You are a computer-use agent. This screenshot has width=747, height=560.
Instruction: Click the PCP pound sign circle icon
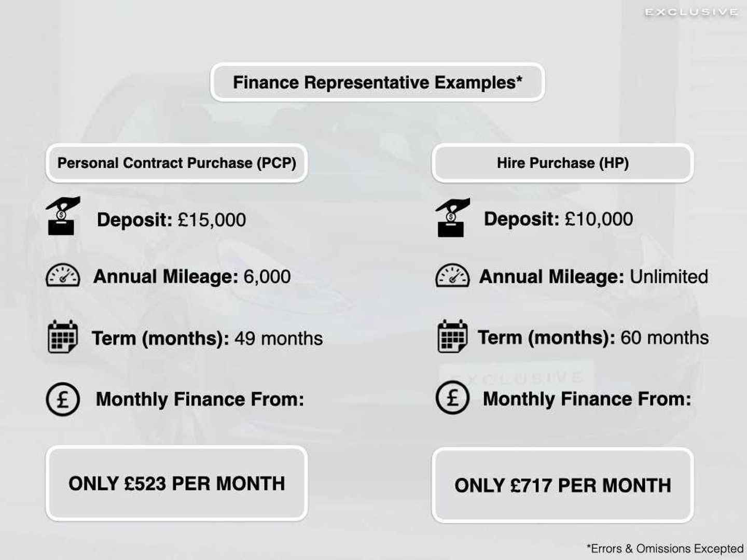tap(63, 399)
